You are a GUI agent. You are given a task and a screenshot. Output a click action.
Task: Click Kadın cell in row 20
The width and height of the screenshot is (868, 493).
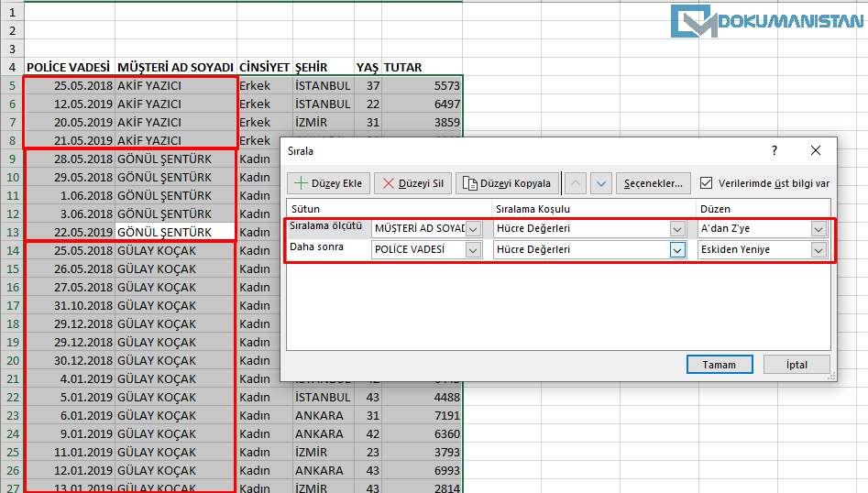click(259, 360)
